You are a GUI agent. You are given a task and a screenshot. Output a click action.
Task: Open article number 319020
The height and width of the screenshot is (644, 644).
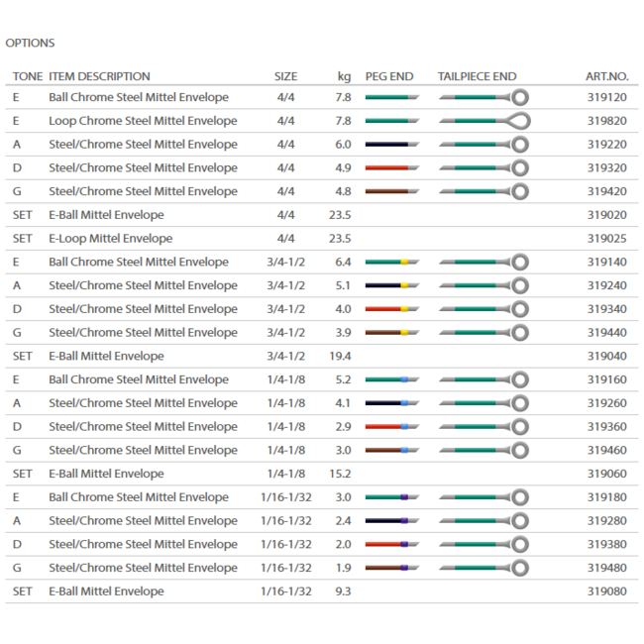pyautogui.click(x=606, y=215)
